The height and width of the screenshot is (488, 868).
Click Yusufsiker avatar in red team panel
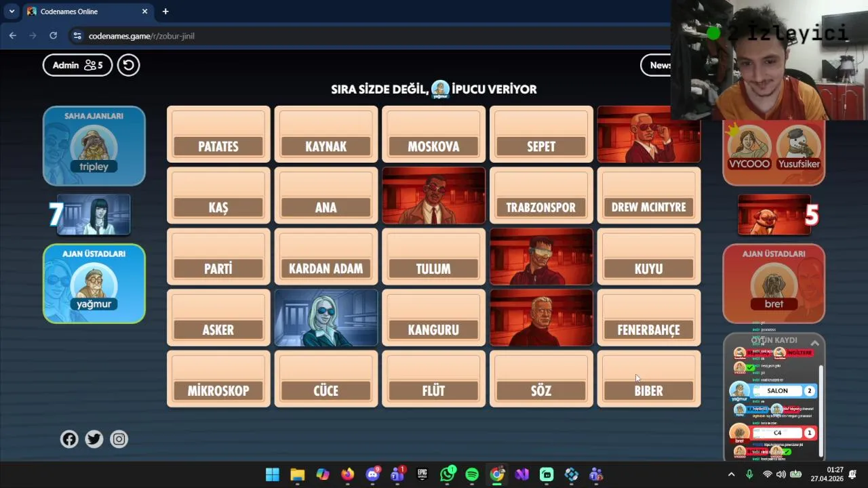pyautogui.click(x=798, y=144)
